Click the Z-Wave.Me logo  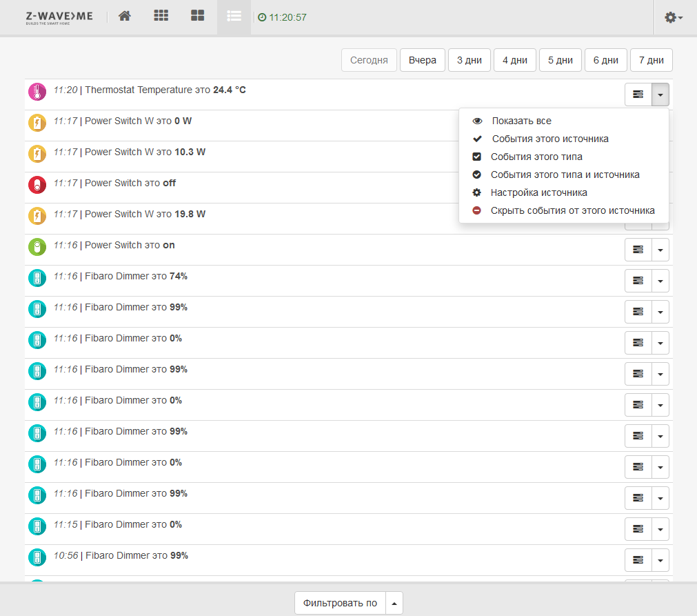[x=59, y=17]
